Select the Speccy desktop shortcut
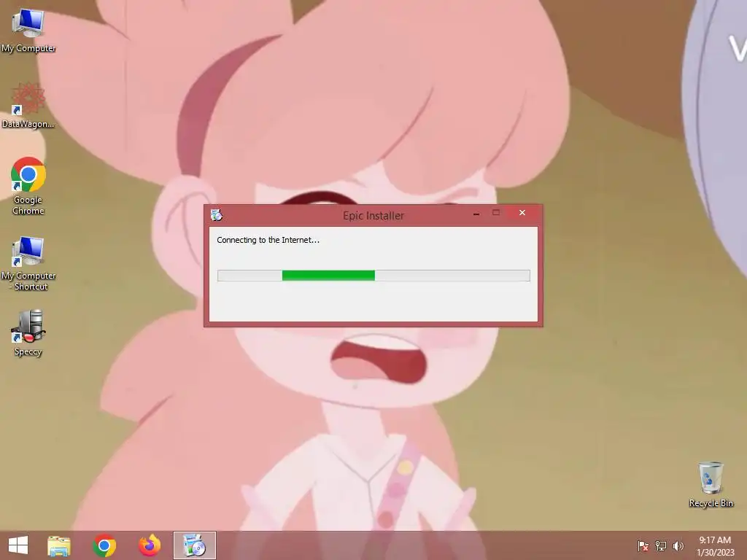Image resolution: width=747 pixels, height=560 pixels. point(28,332)
